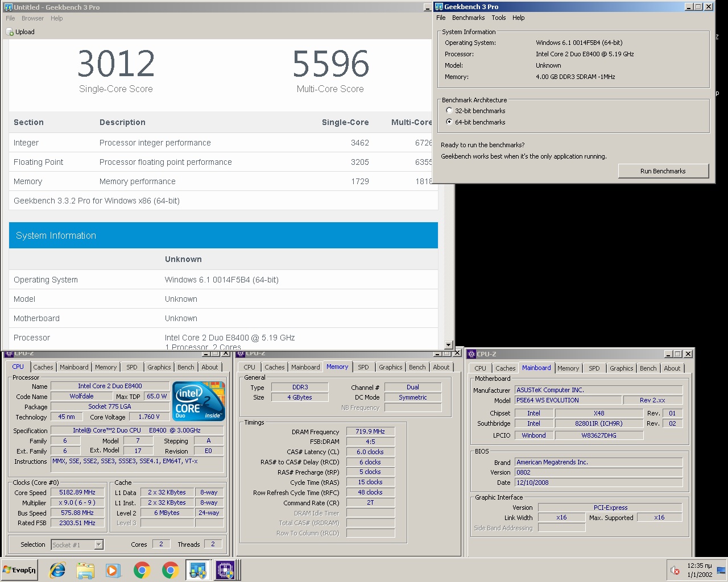Image resolution: width=728 pixels, height=582 pixels.
Task: Open Windows Explorer folder icon on taskbar
Action: [x=85, y=570]
